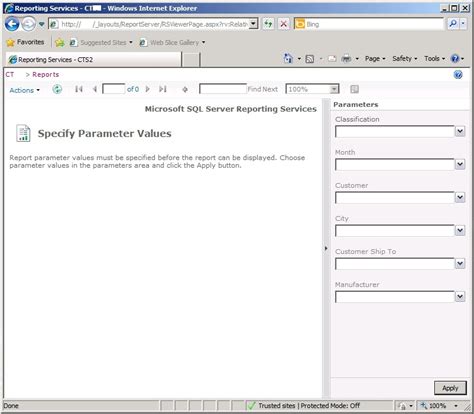The height and width of the screenshot is (414, 474).
Task: Open the Actions menu
Action: pos(24,90)
